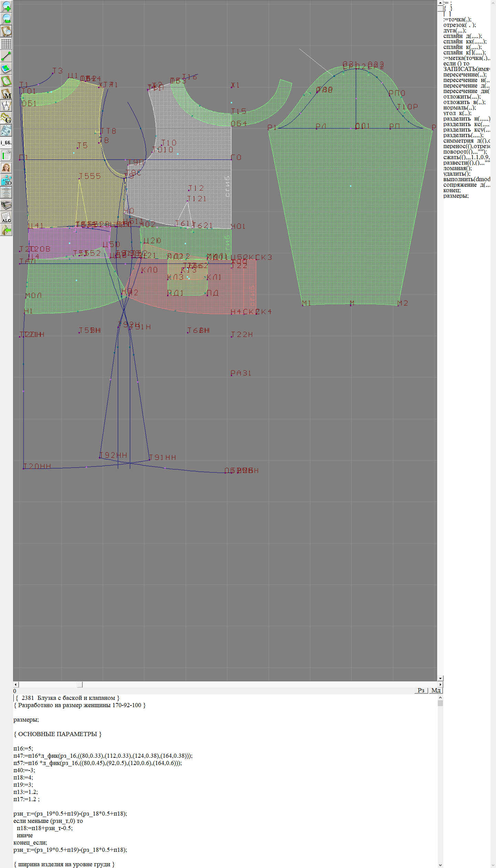Open the pattern M icon tool
The height and width of the screenshot is (868, 496).
point(6,93)
